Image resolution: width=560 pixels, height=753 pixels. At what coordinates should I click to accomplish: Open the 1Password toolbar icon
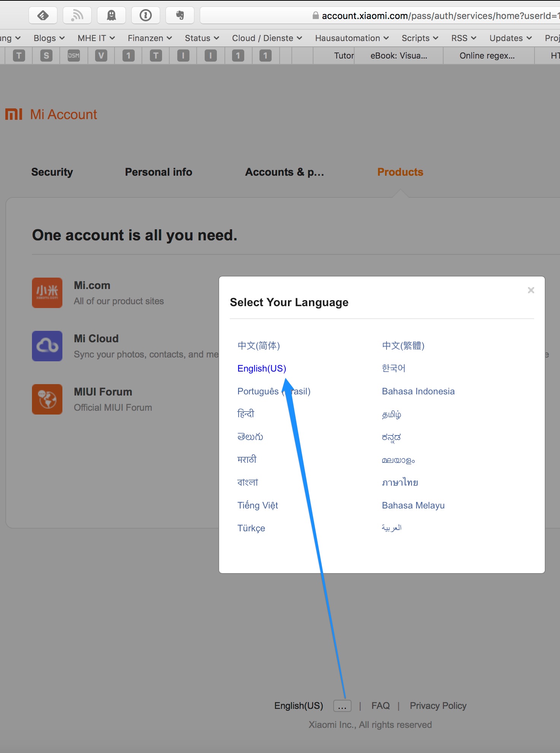point(146,15)
